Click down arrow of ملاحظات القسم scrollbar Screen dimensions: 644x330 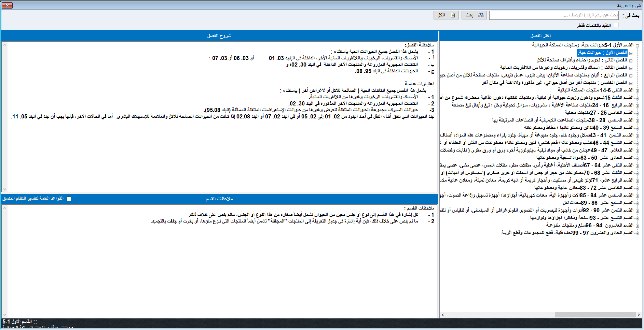4,315
